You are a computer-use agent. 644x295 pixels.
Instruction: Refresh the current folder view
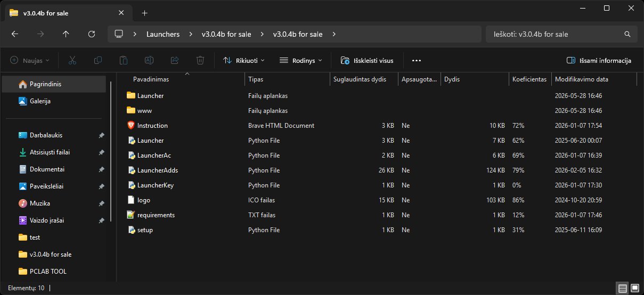(92, 34)
